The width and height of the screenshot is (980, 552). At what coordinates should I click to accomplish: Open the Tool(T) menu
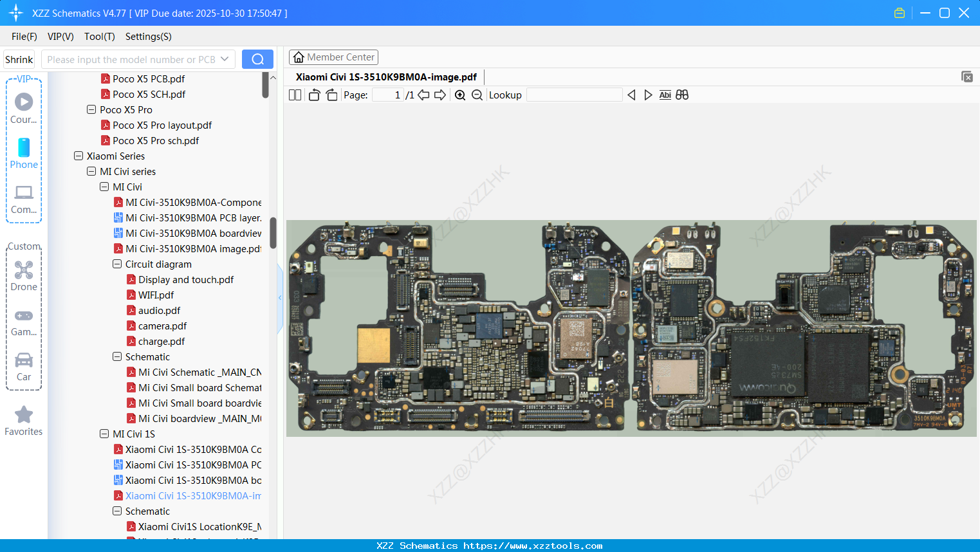[99, 37]
